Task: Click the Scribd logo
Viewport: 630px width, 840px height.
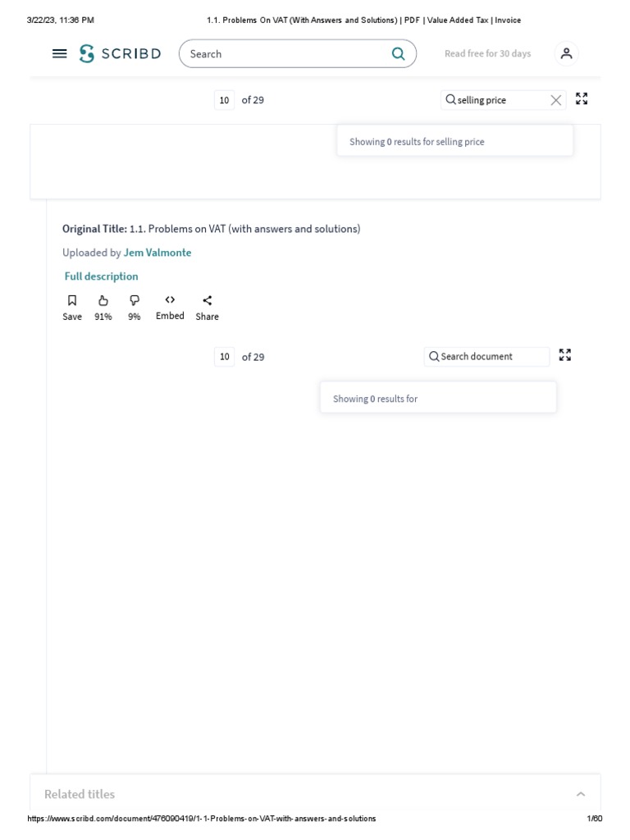Action: pyautogui.click(x=120, y=54)
